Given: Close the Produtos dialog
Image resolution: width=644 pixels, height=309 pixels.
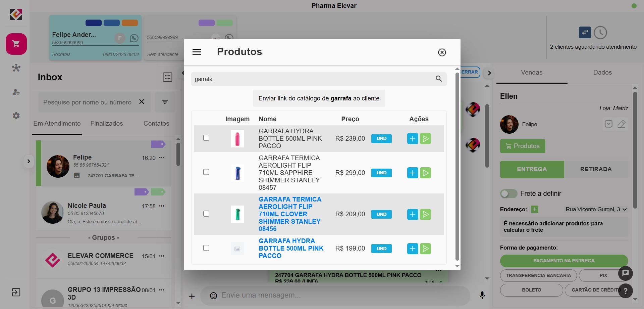Looking at the screenshot, I should click(442, 52).
